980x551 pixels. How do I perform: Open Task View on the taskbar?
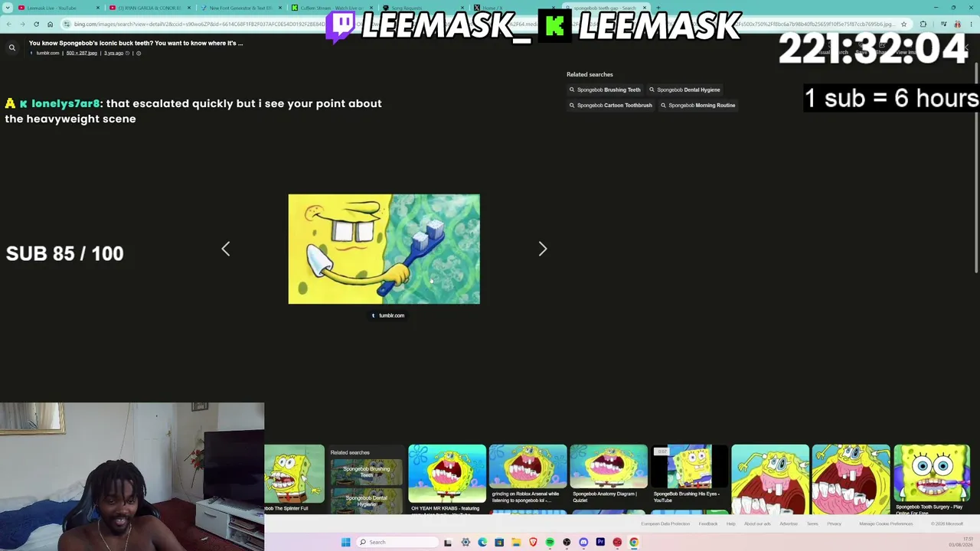click(448, 542)
